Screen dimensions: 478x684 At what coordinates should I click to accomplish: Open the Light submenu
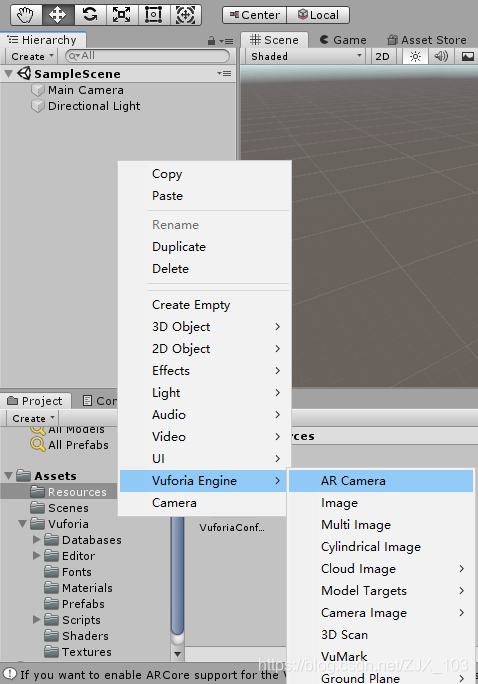205,393
